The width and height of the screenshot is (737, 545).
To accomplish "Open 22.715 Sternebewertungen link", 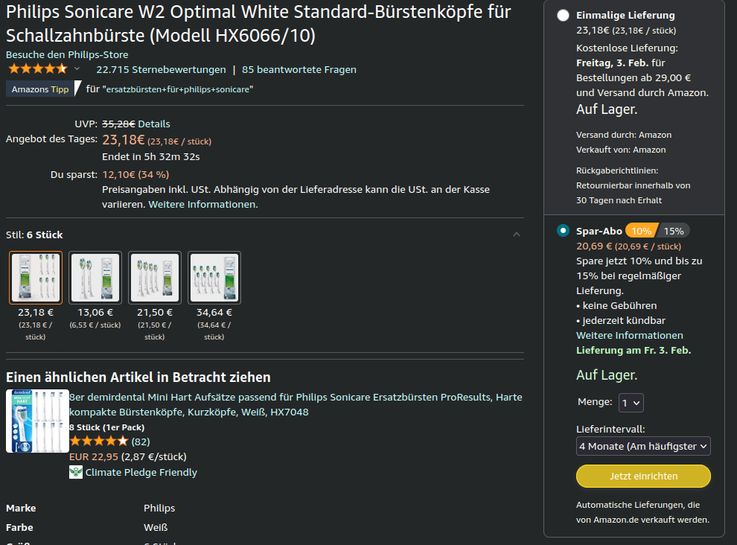I will tap(161, 70).
